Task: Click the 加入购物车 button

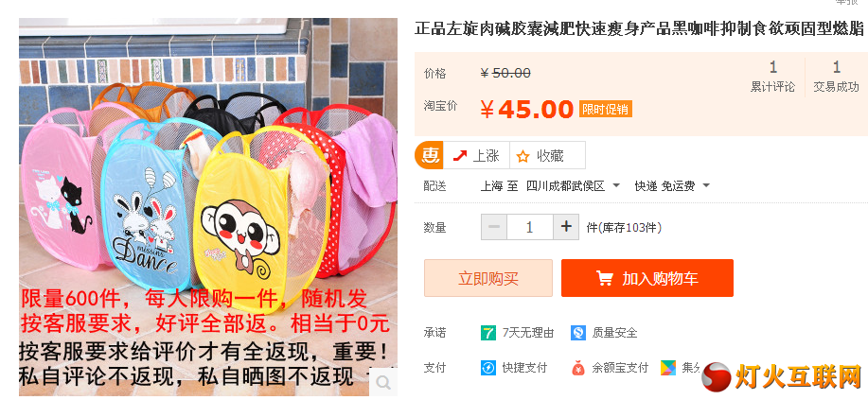Action: [x=647, y=278]
